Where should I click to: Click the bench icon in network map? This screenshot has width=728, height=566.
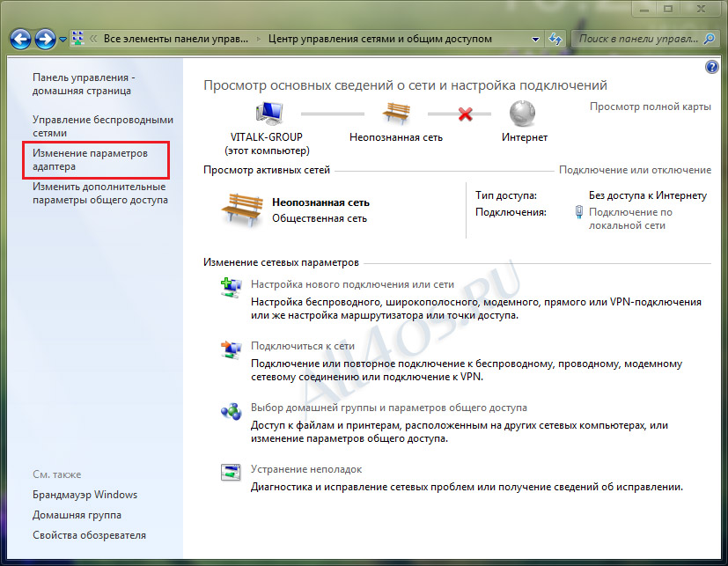[x=396, y=113]
